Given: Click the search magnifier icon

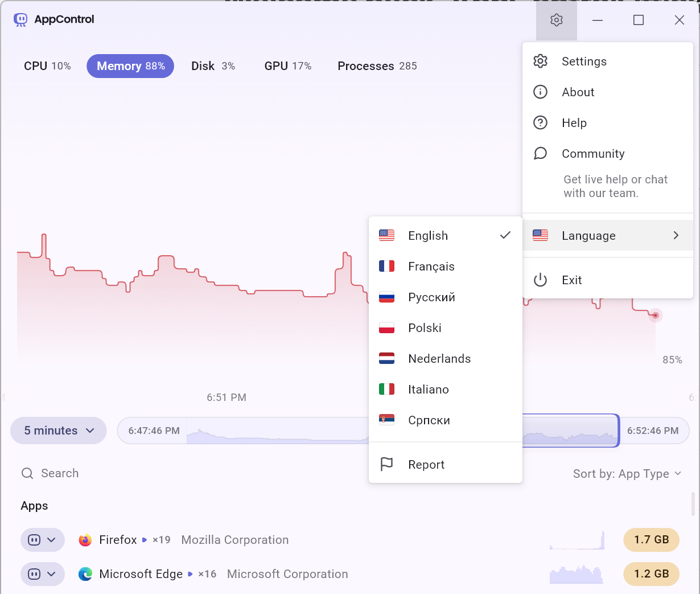Looking at the screenshot, I should coord(27,473).
